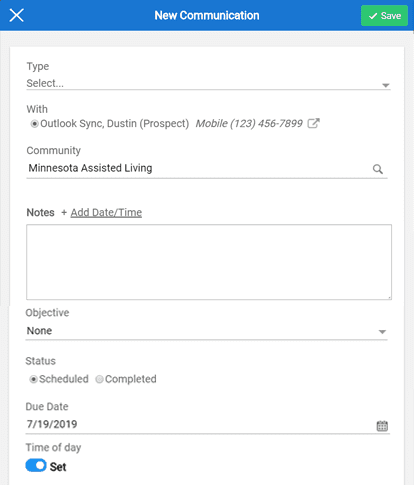
Task: Click the Type dropdown arrow
Action: 386,85
